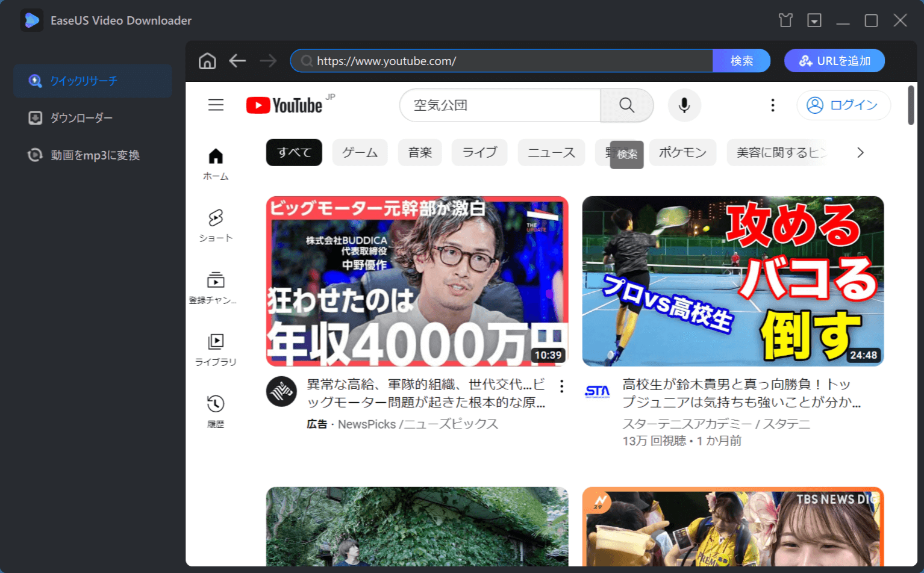Click the page vertical scrollbar thumb
The width and height of the screenshot is (924, 573).
point(911,105)
